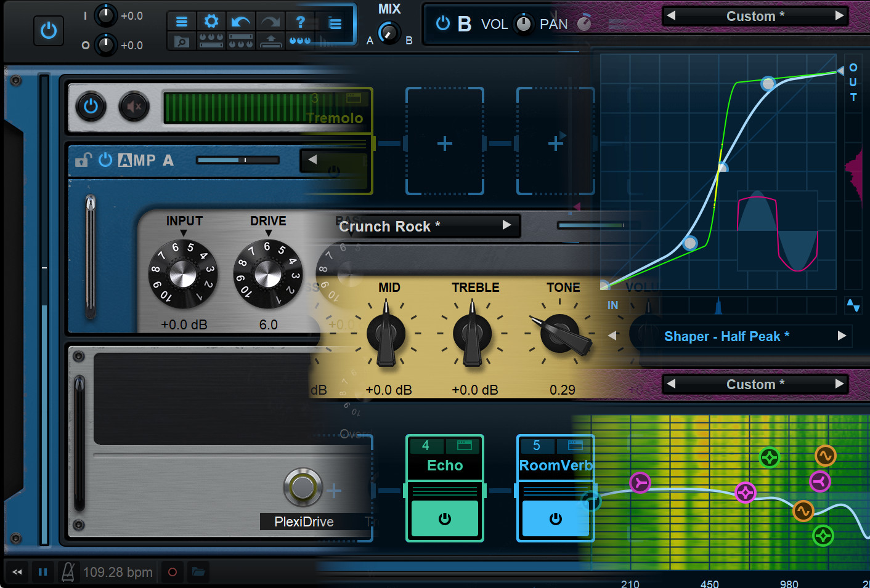Add a pedal with plus beside PlexiDrive
The image size is (870, 588).
coord(334,491)
